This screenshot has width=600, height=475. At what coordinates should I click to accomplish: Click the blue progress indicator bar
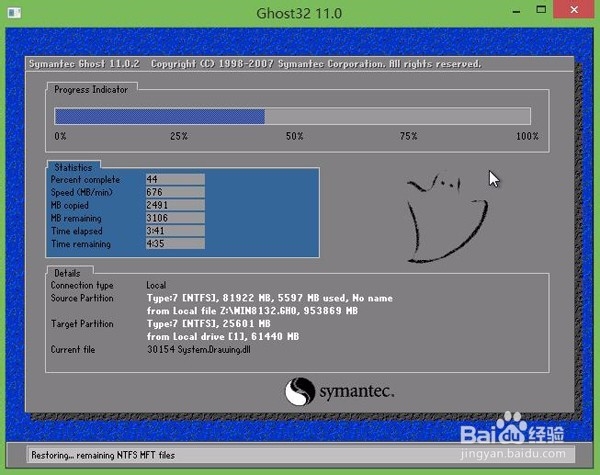click(x=160, y=116)
